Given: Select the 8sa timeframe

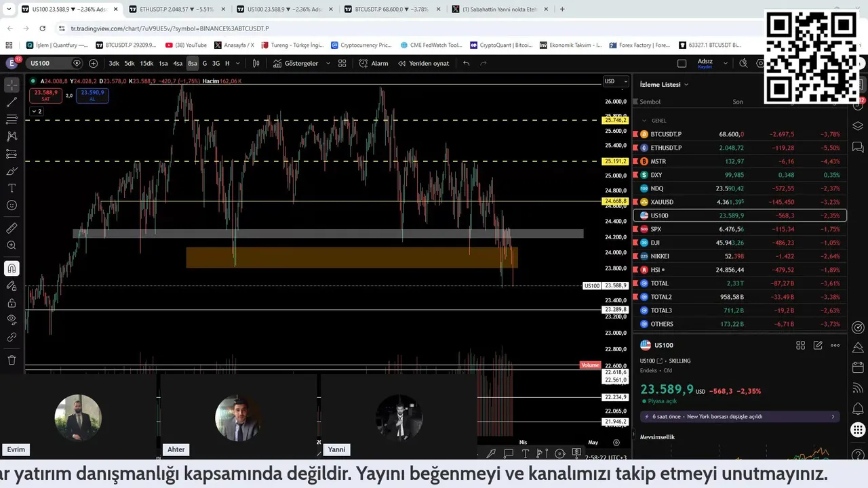Looking at the screenshot, I should coord(193,63).
